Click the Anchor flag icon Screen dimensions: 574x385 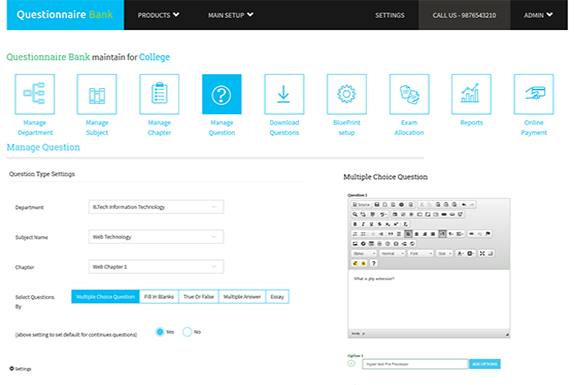click(488, 234)
